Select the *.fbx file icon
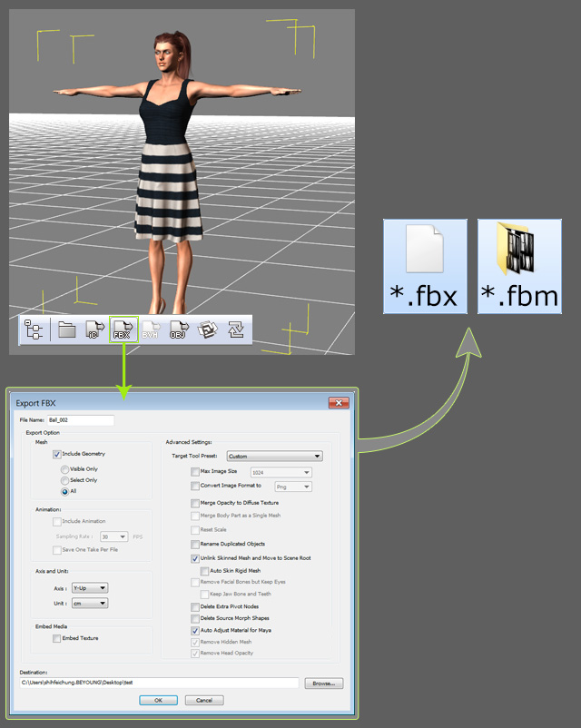This screenshot has height=728, width=581. tap(425, 267)
